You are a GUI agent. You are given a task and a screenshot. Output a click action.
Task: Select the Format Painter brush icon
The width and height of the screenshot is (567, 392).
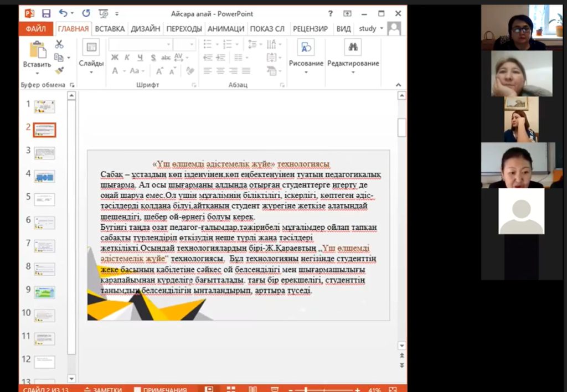[x=59, y=70]
